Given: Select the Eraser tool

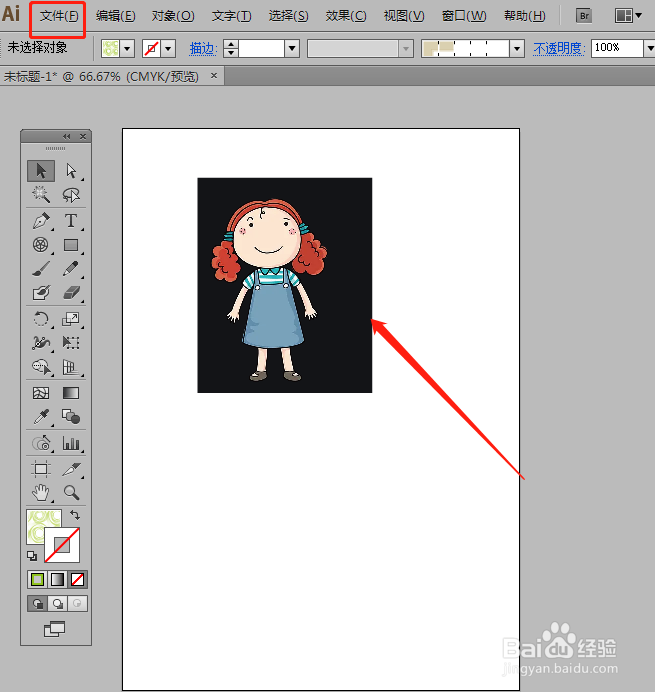Looking at the screenshot, I should coord(71,292).
